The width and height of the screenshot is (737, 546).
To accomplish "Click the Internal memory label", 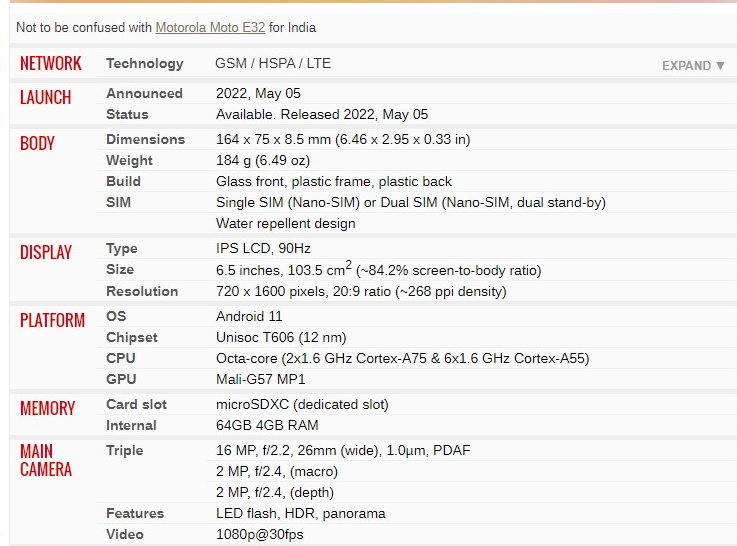I will pyautogui.click(x=131, y=425).
